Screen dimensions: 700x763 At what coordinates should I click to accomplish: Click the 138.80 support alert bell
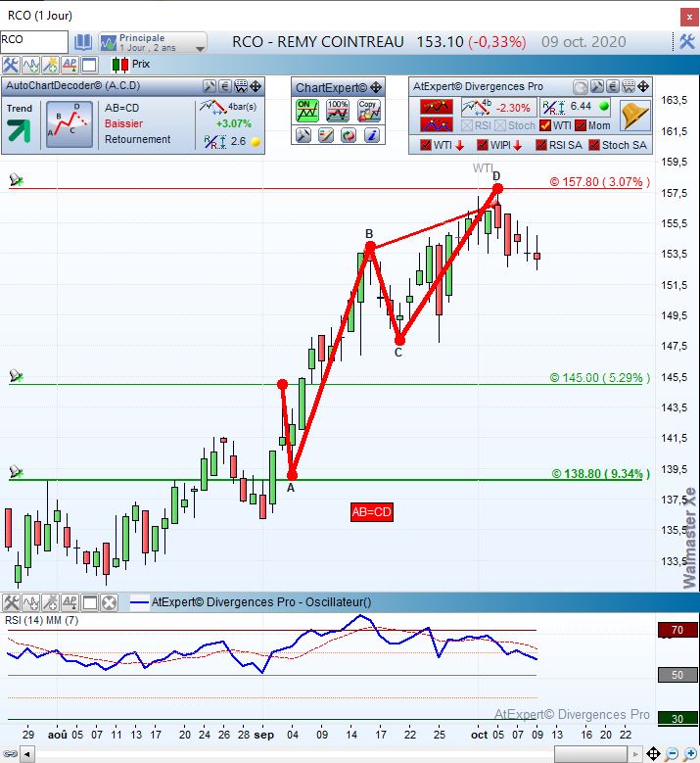(x=16, y=471)
